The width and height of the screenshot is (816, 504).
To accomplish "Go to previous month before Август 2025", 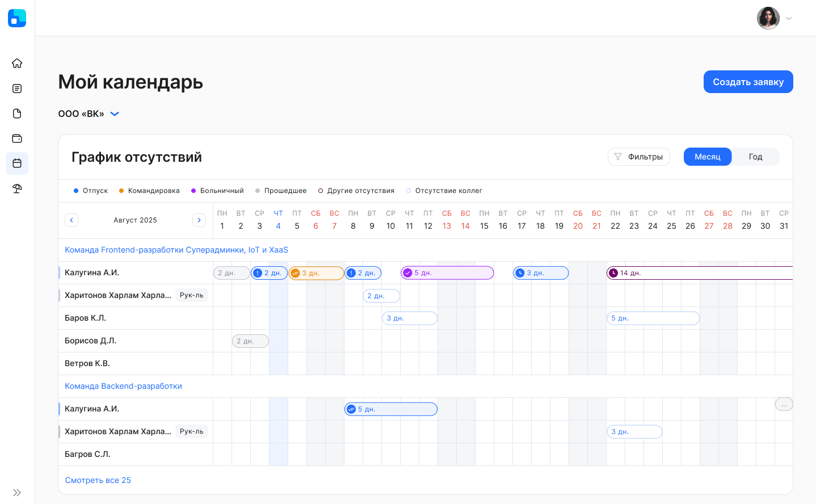I will (71, 220).
